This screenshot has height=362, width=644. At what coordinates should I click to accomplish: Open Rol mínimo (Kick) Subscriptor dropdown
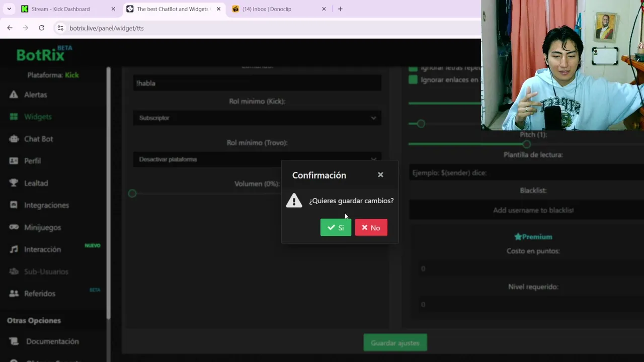(x=257, y=118)
